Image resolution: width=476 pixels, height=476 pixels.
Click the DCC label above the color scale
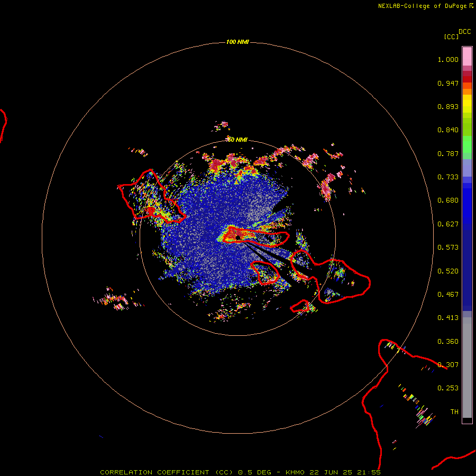(464, 32)
